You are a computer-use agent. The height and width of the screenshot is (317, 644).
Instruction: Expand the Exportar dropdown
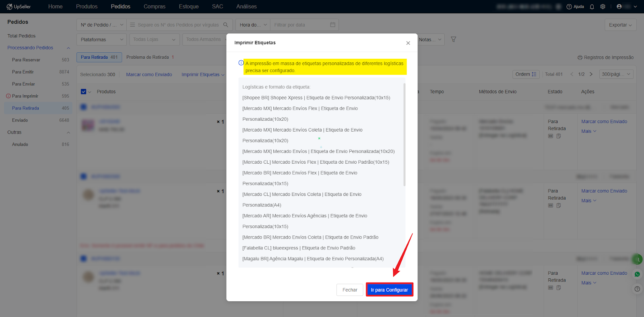pos(620,25)
